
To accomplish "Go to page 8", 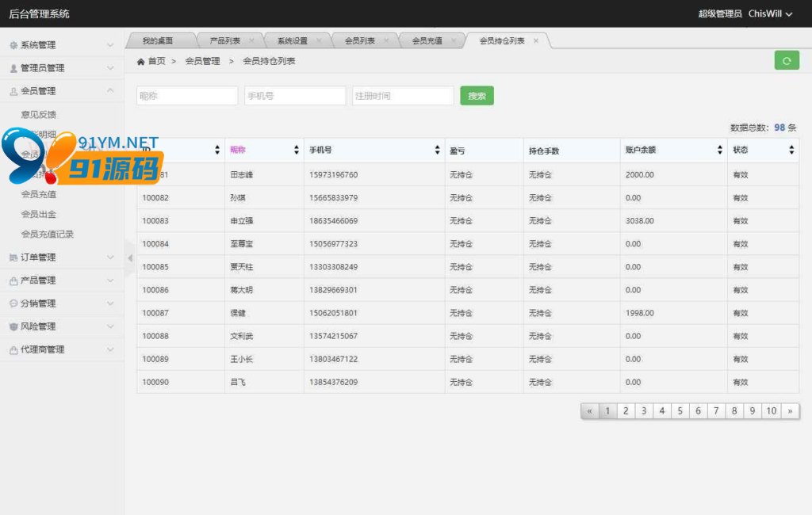I will point(734,411).
